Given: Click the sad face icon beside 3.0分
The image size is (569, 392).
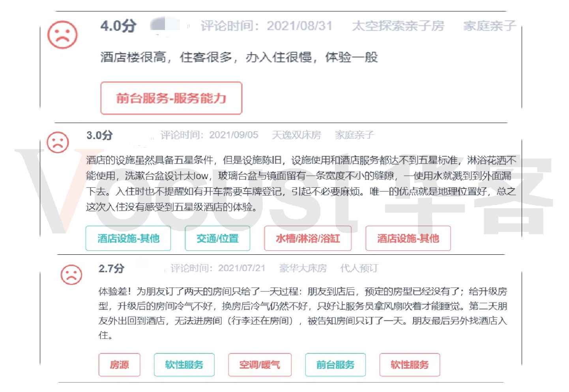Looking at the screenshot, I should point(58,142).
